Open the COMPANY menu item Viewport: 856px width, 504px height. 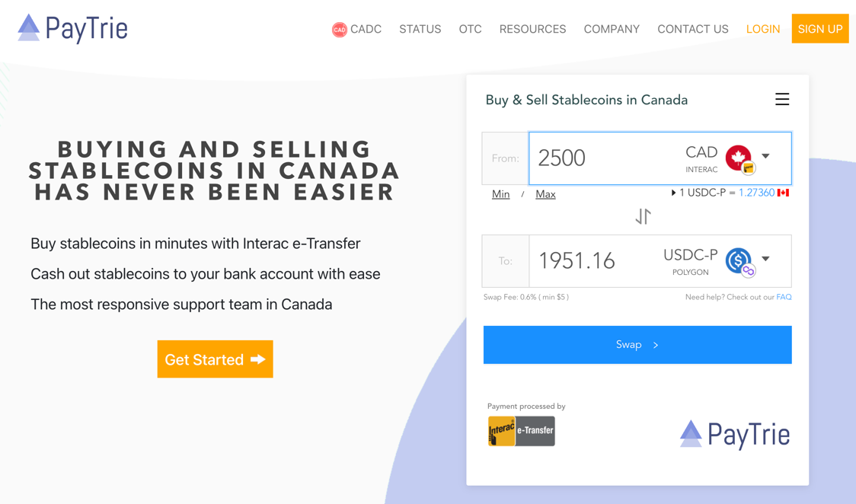tap(612, 29)
